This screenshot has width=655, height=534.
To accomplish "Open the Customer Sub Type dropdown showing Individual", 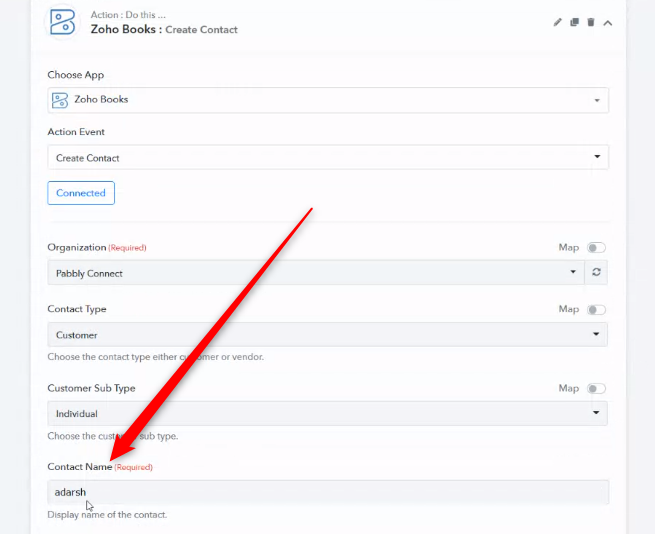I will [328, 413].
